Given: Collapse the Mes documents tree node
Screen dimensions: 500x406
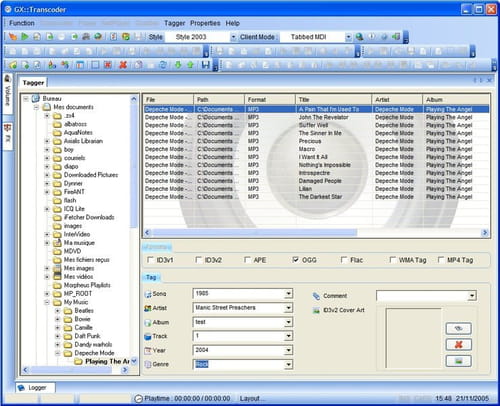Looking at the screenshot, I should tap(36, 107).
